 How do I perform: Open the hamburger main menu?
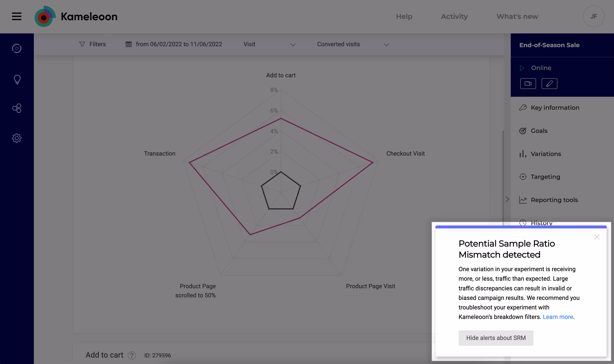tap(17, 17)
